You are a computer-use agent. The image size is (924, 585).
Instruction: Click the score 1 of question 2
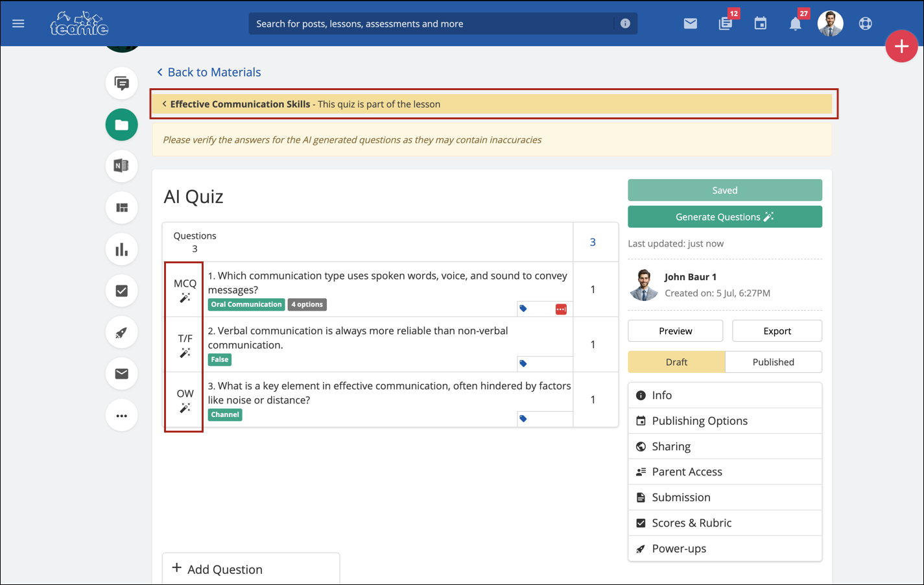[593, 344]
